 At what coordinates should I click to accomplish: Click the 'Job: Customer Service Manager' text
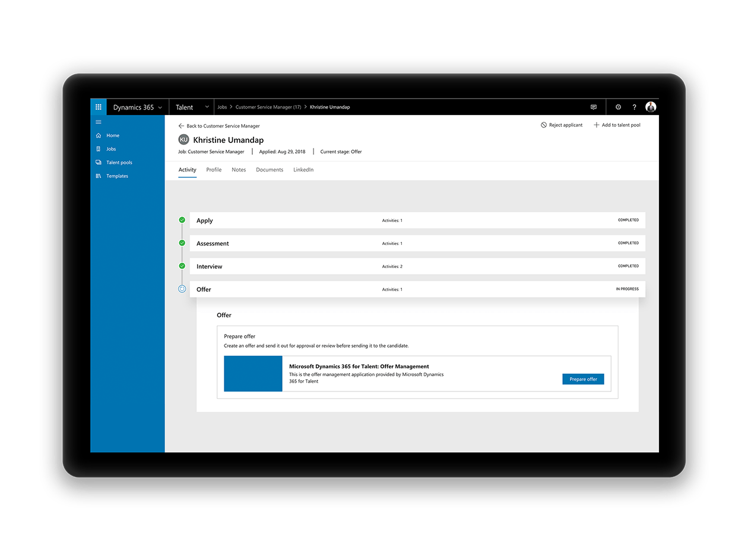click(211, 152)
